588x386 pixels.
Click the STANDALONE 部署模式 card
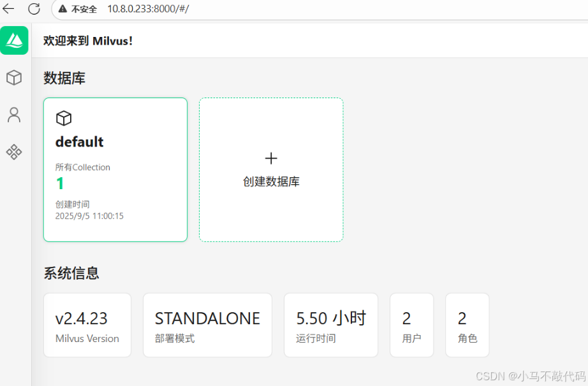[x=207, y=325]
